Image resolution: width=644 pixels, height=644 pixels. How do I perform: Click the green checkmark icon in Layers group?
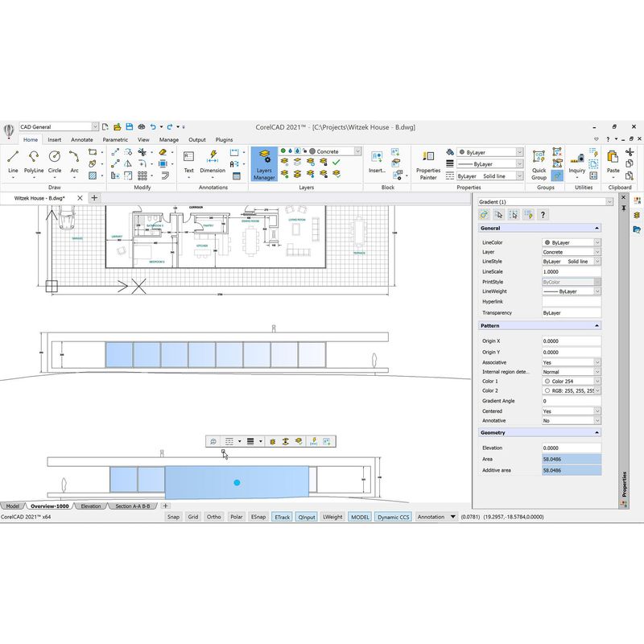[x=336, y=163]
